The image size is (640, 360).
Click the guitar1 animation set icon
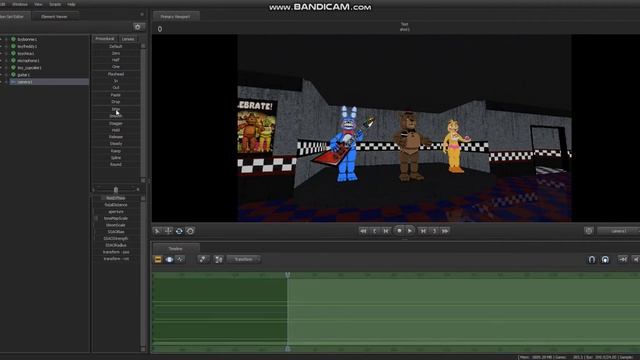[x=13, y=75]
